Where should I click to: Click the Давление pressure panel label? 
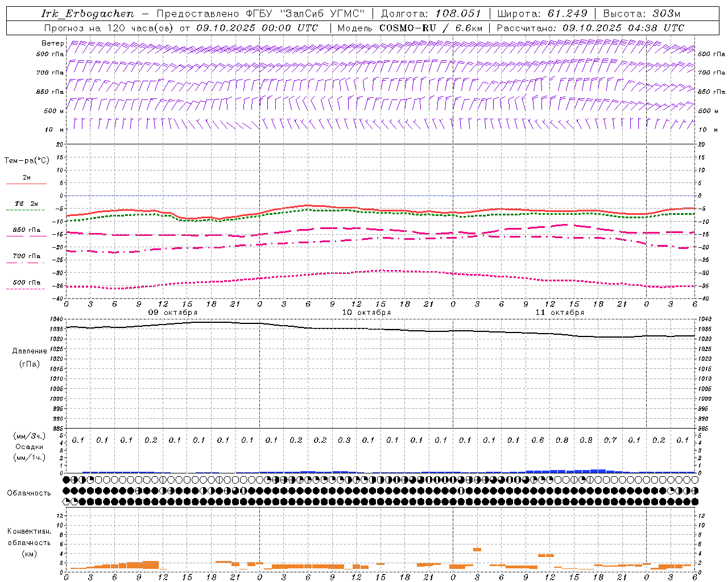pyautogui.click(x=30, y=351)
